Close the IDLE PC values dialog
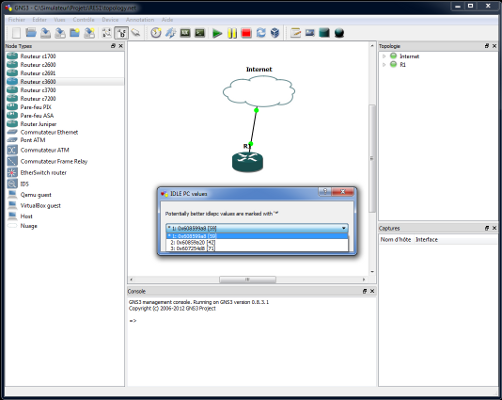Viewport: 502px width, 400px height. coord(343,191)
